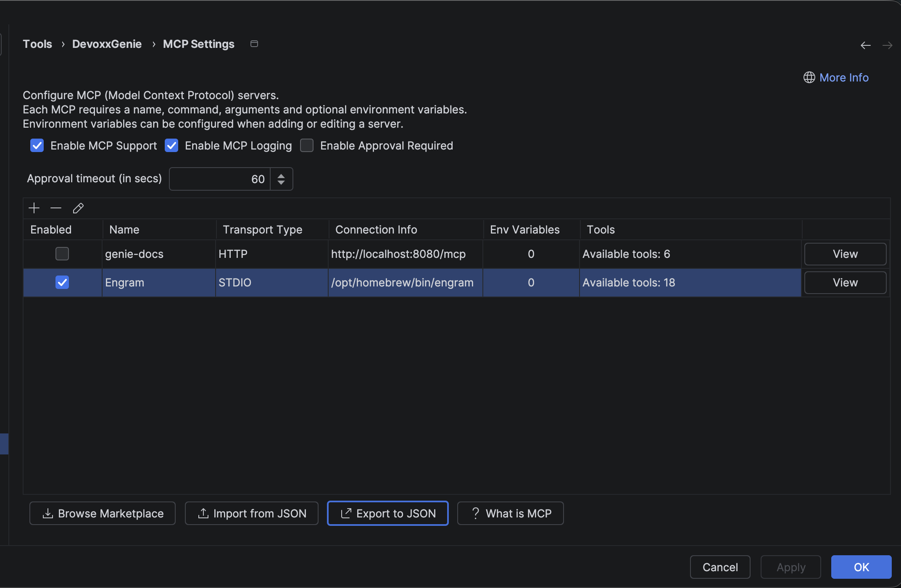Open Browse Marketplace

coord(102,513)
